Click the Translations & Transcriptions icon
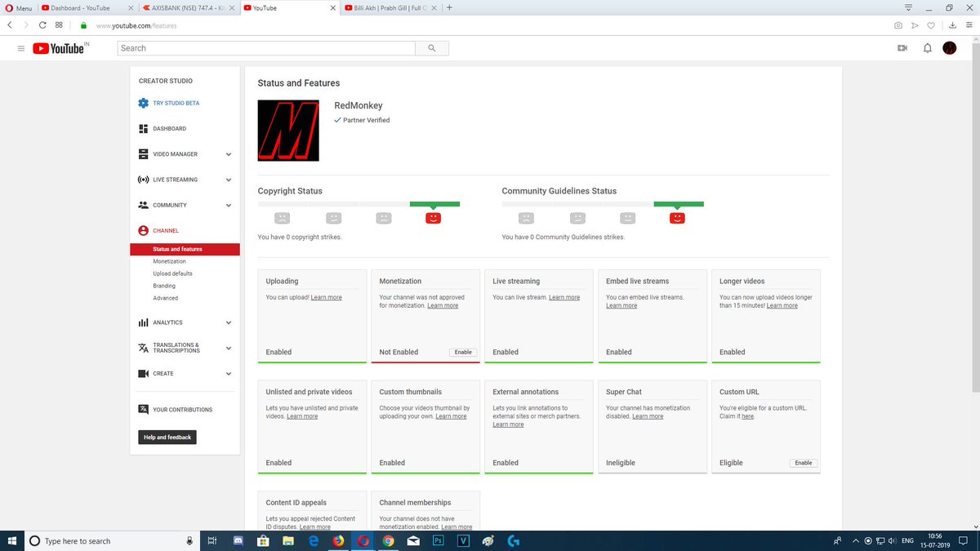 click(143, 348)
